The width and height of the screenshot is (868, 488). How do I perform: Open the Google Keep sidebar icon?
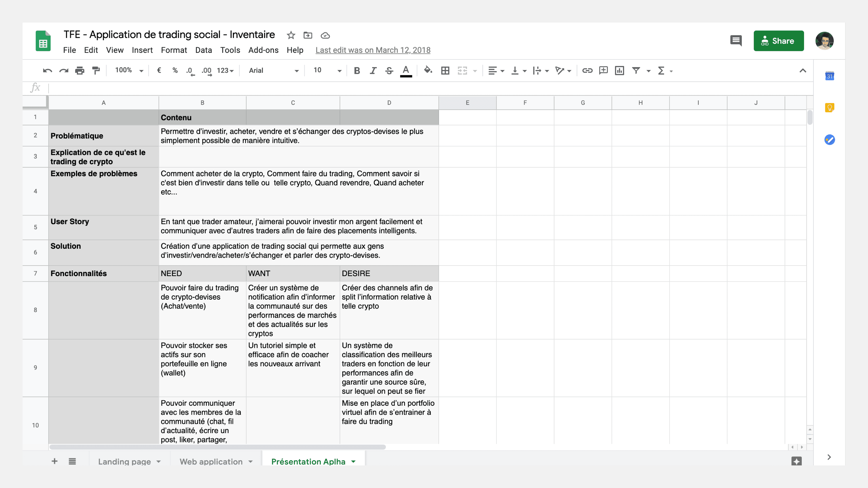click(x=829, y=108)
